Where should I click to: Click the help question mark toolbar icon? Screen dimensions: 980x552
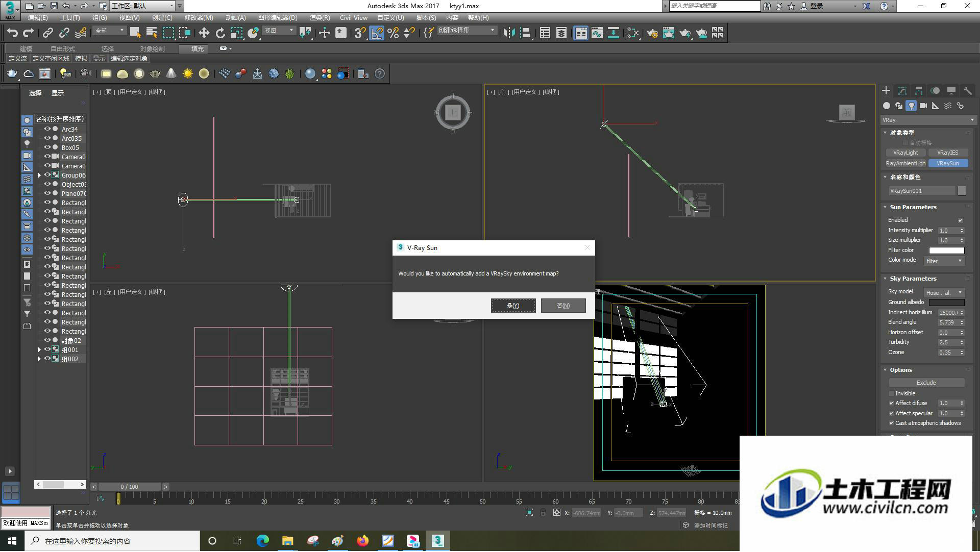[380, 74]
